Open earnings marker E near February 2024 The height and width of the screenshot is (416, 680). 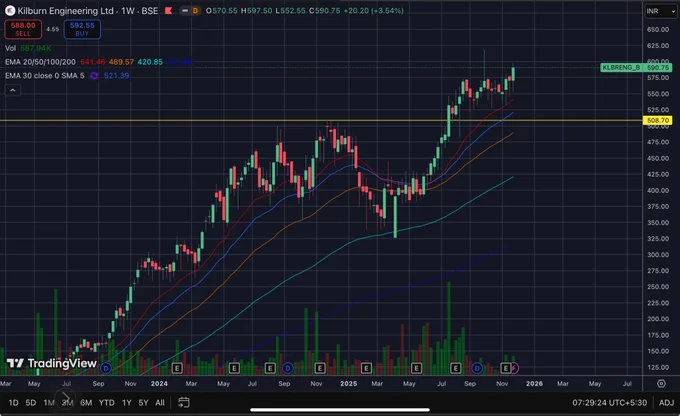coord(177,368)
